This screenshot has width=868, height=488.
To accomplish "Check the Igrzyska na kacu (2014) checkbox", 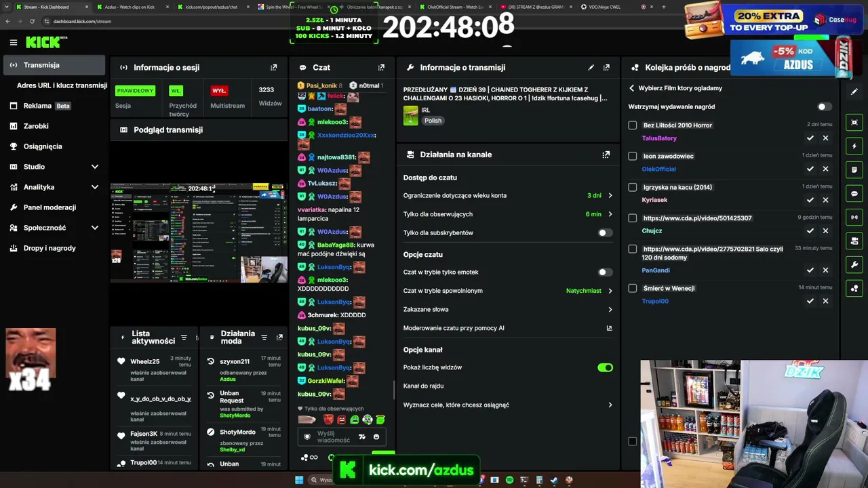I will pos(633,187).
